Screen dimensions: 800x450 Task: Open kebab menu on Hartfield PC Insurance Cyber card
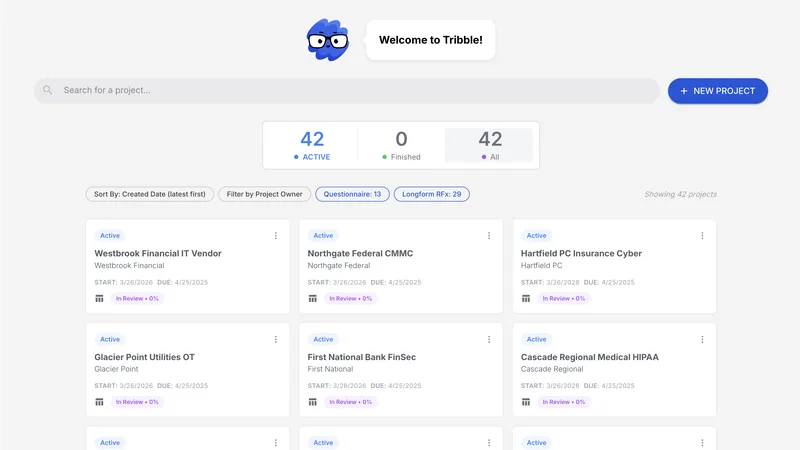702,236
